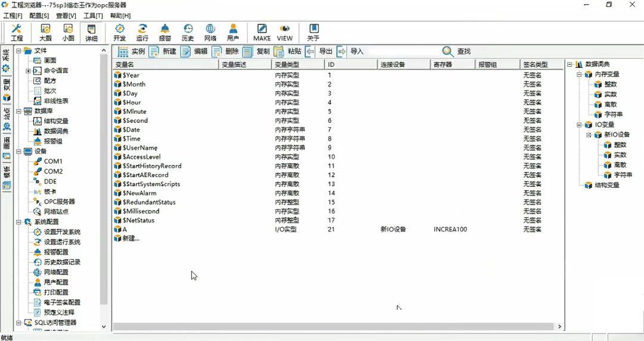Switch to 大图 large icon view

pyautogui.click(x=45, y=32)
